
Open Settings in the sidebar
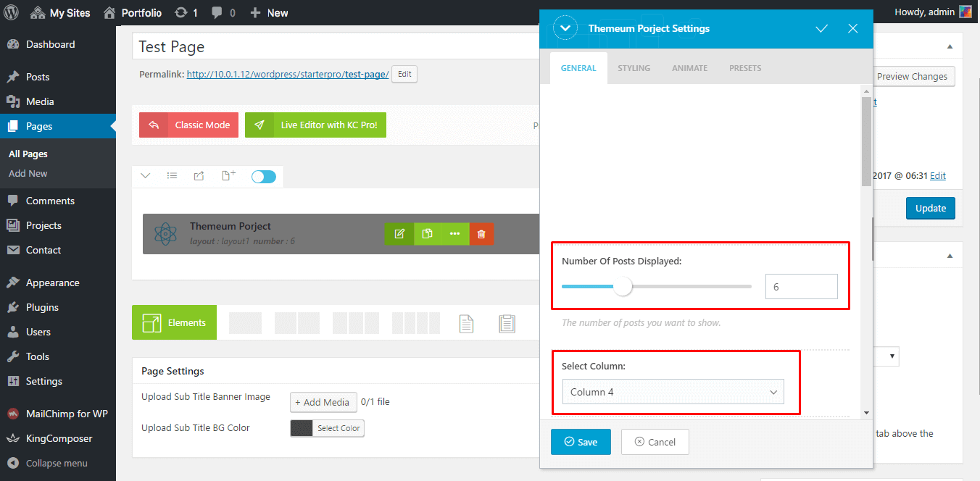pyautogui.click(x=58, y=381)
